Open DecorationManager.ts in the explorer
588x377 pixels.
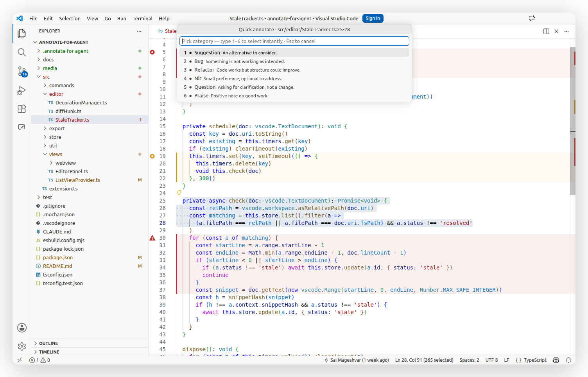pos(81,102)
